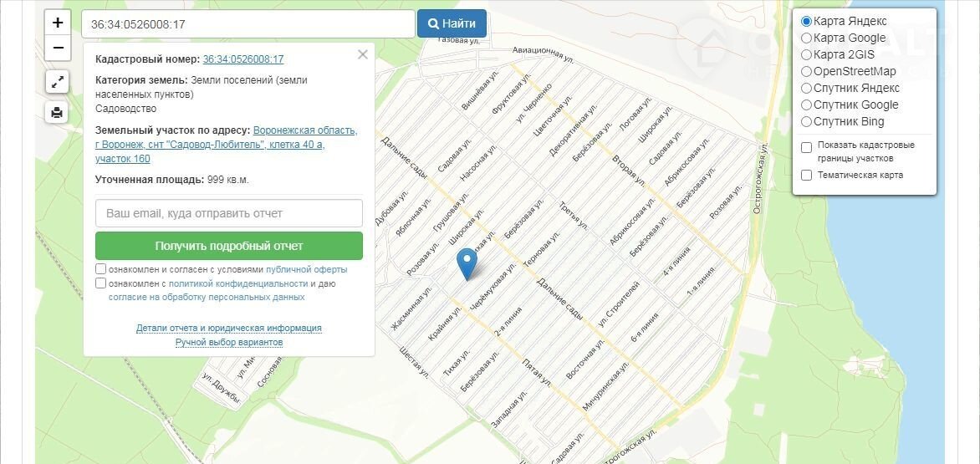Click the blue location marker on map

pyautogui.click(x=467, y=264)
